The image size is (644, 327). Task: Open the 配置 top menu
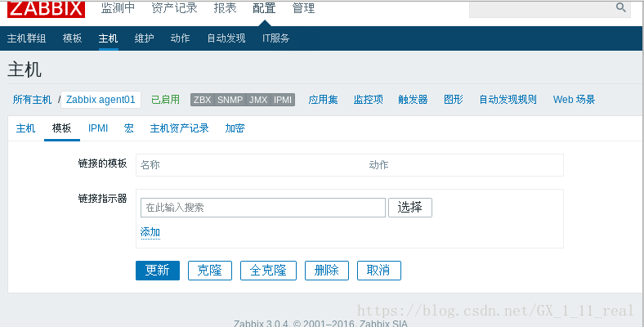click(x=264, y=8)
